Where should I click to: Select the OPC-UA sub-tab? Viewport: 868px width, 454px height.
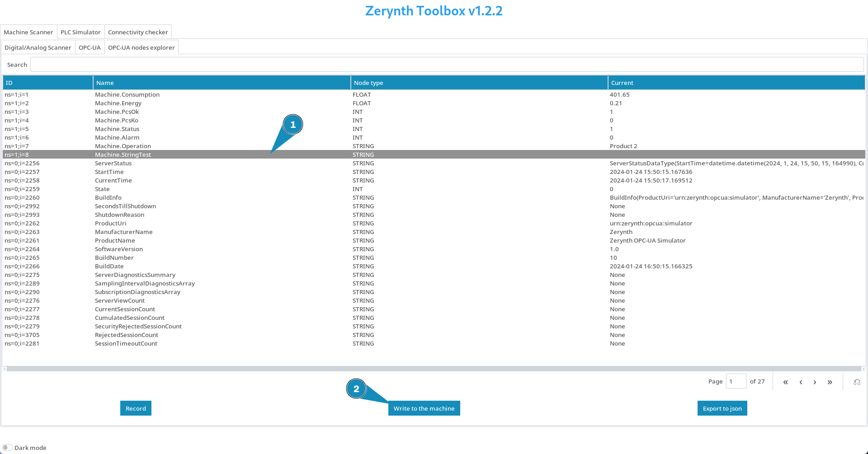(90, 47)
